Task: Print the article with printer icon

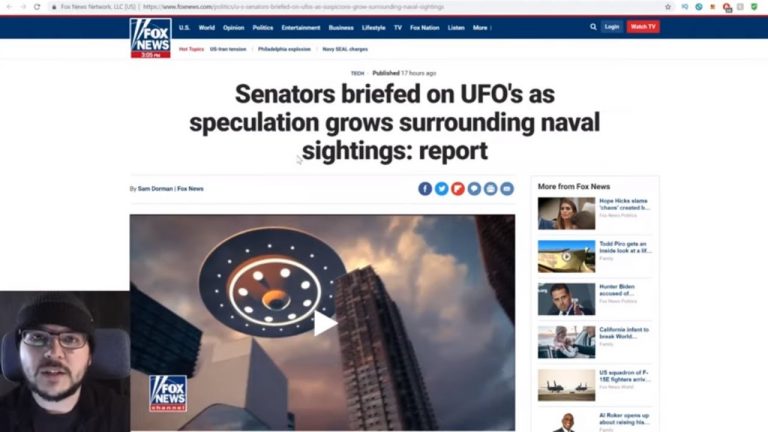Action: coord(490,189)
